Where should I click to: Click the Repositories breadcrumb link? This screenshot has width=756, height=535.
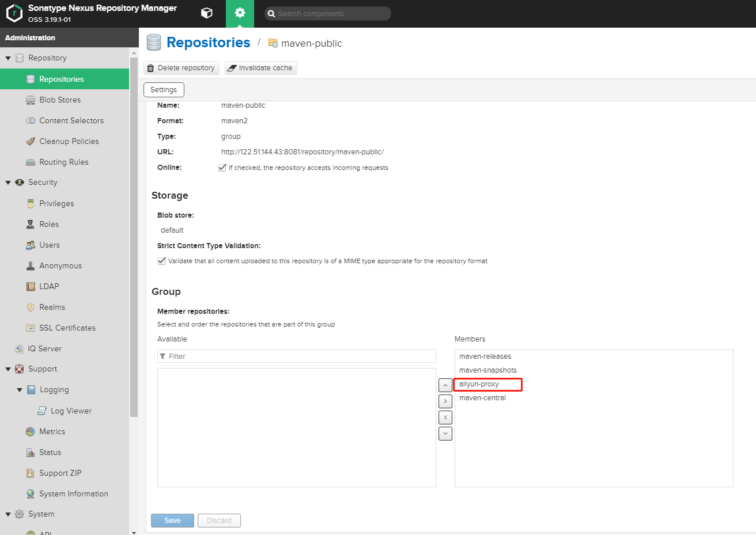pos(208,43)
